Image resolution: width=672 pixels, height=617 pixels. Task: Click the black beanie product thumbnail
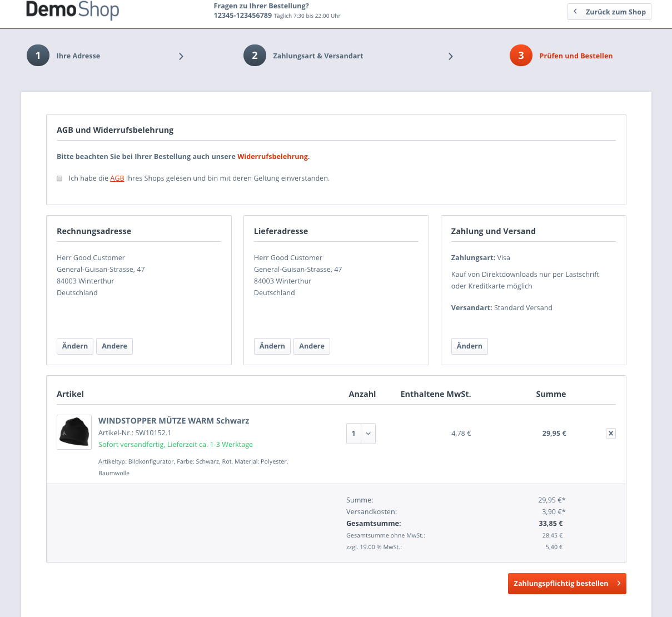pos(74,432)
